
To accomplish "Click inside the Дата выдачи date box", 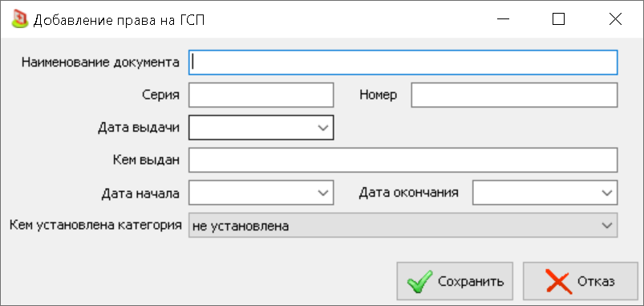I will [251, 128].
